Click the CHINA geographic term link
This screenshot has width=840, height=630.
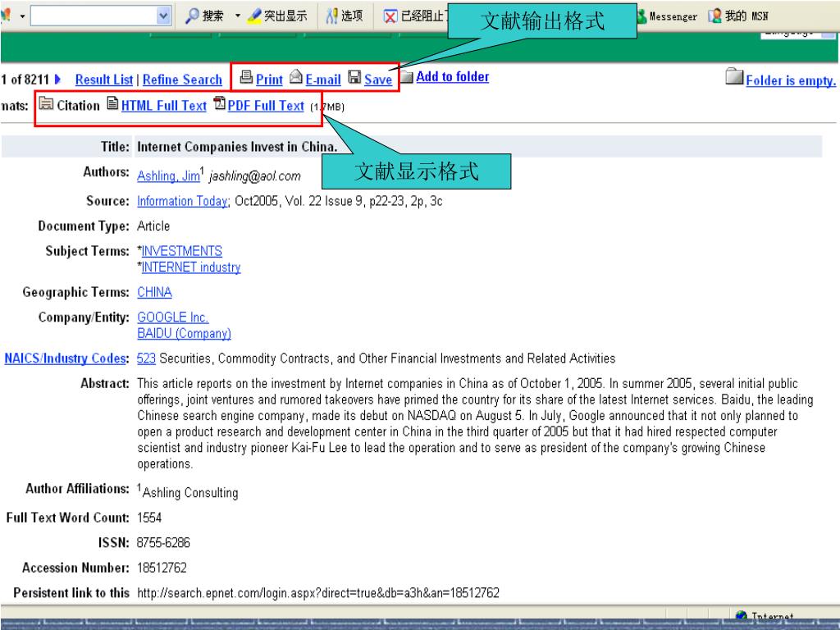click(x=154, y=292)
